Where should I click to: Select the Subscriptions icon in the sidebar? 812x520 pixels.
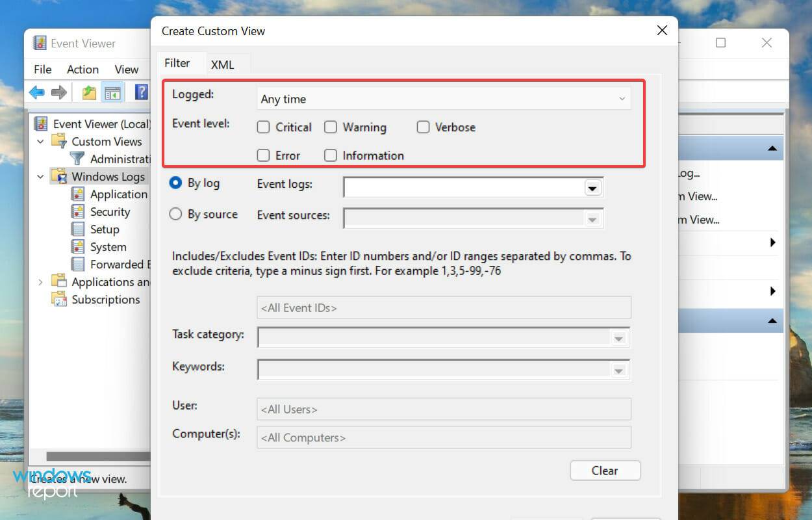60,299
